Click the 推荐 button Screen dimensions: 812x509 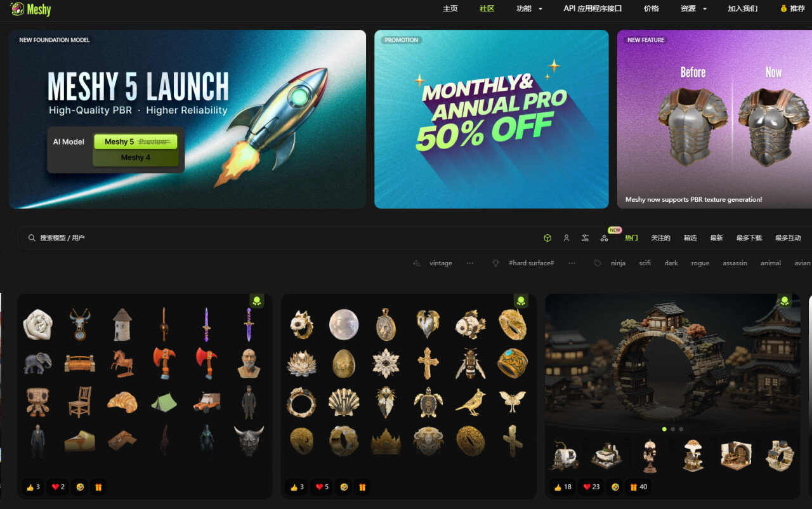792,9
